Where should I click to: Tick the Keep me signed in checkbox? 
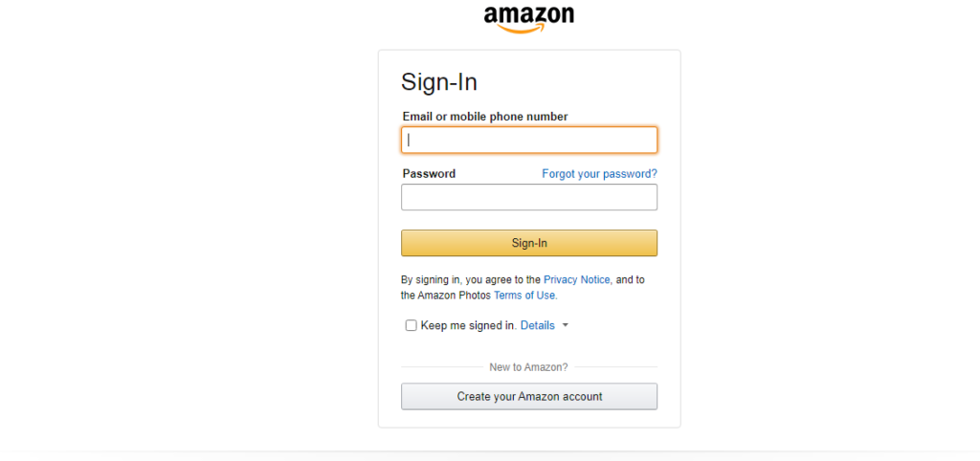point(411,325)
